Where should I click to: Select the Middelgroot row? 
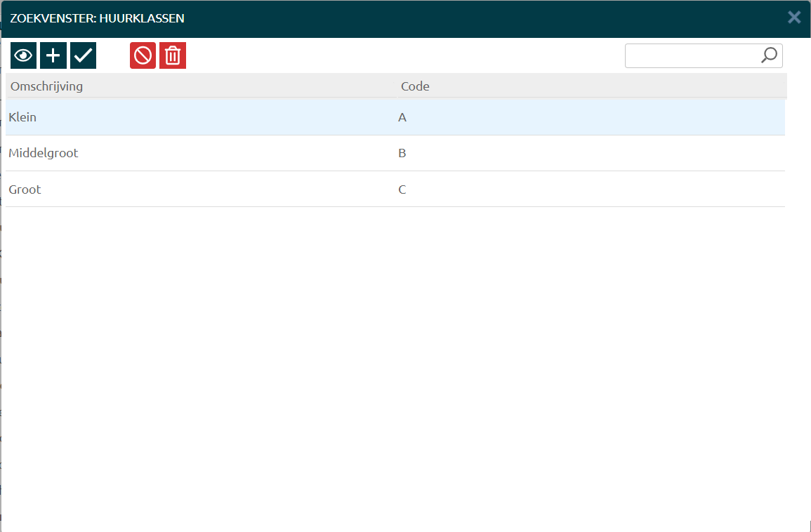click(x=44, y=153)
